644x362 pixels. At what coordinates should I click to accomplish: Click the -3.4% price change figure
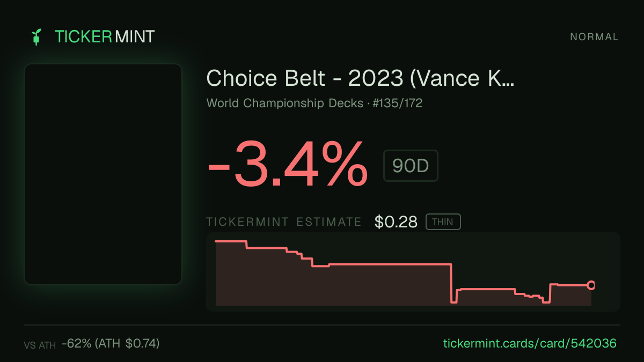click(288, 164)
